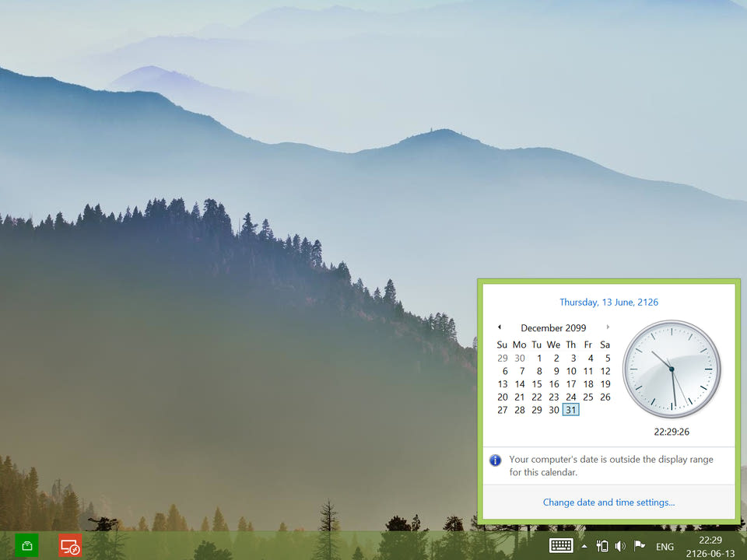Launch the green wireless display taskbar app
Viewport: 747px width, 560px height.
pos(26,545)
